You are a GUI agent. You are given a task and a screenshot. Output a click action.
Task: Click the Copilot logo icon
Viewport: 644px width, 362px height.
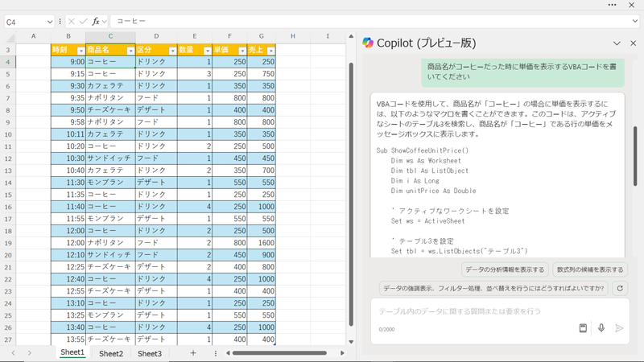point(368,43)
